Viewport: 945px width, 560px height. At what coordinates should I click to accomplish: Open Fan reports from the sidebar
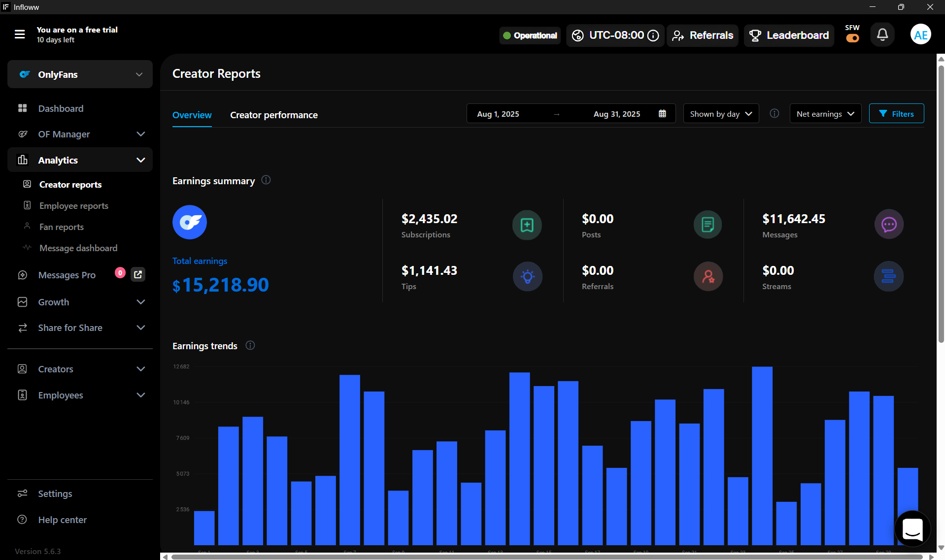pos(61,227)
